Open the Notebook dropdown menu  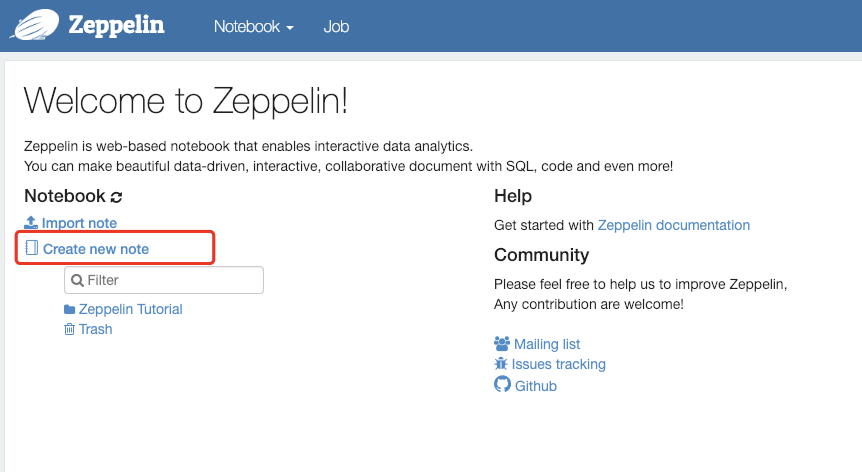click(x=253, y=27)
